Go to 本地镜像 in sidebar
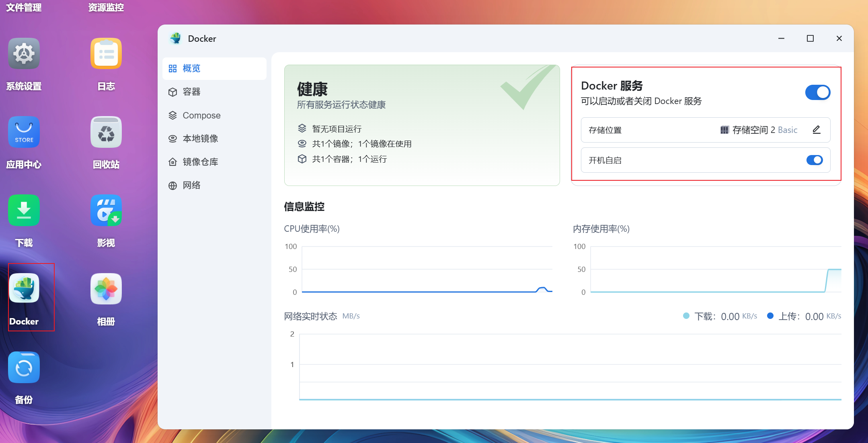Viewport: 868px width, 443px height. 200,139
